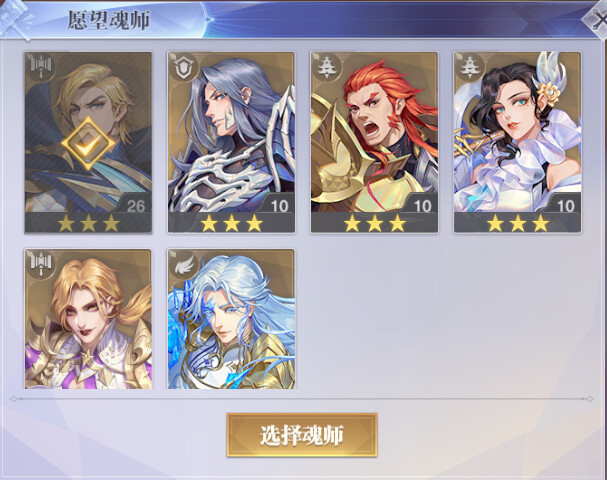Screen dimensions: 607x480
Task: Select the red-haired shouting warrior card
Action: pyautogui.click(x=374, y=142)
